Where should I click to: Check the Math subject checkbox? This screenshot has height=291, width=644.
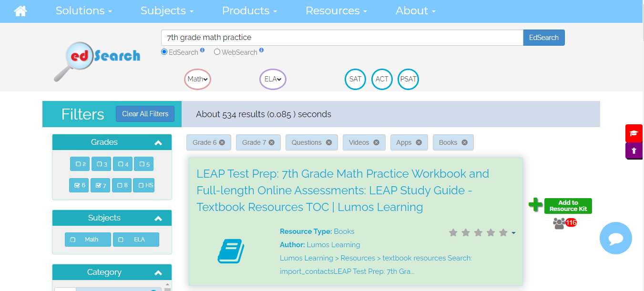[73, 240]
